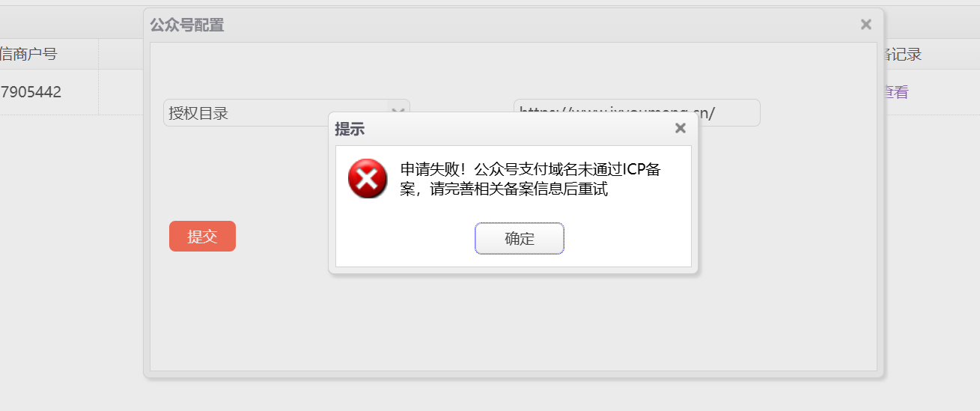Close the 公众号配置 dialog
The width and height of the screenshot is (980, 411).
point(866,25)
